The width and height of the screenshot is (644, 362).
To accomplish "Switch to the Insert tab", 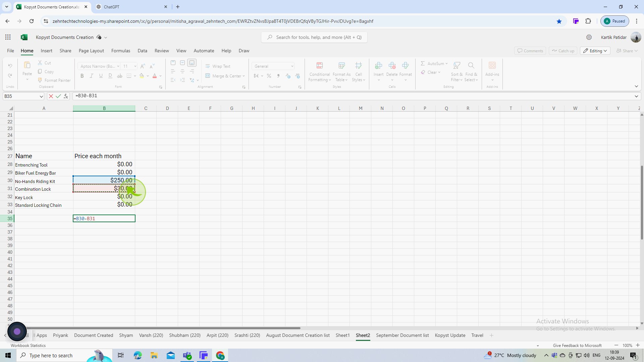I will pyautogui.click(x=46, y=51).
